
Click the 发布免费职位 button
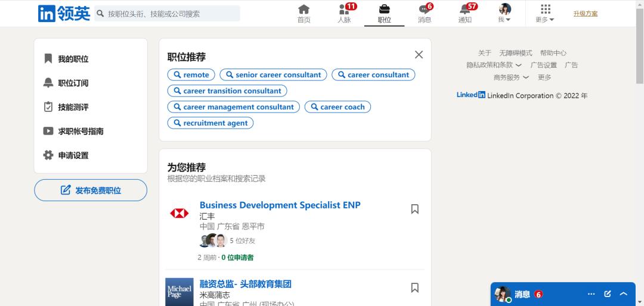(x=91, y=191)
